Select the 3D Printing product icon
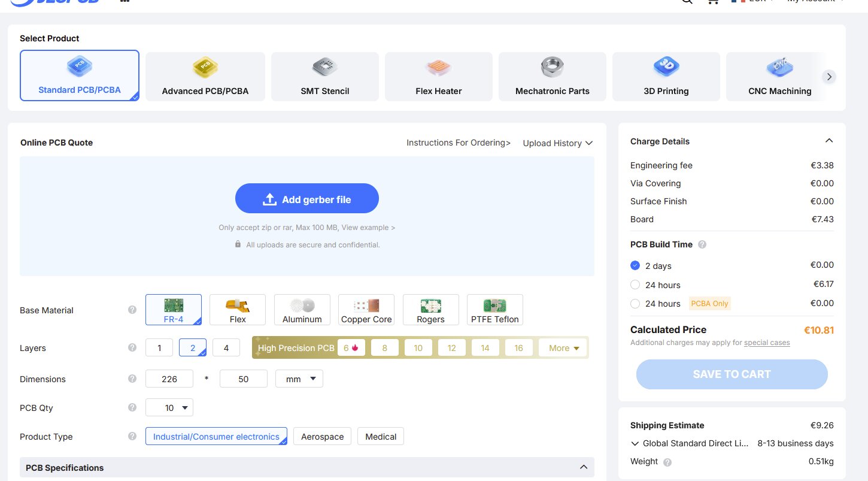The image size is (868, 481). click(x=666, y=67)
